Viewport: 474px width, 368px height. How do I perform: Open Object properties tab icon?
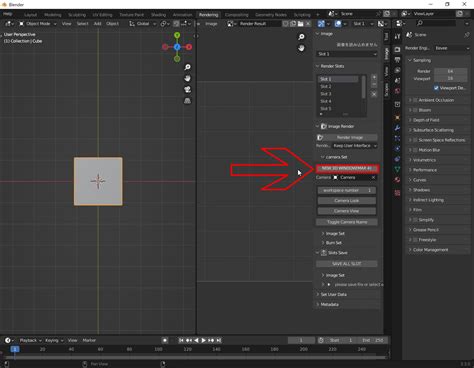click(397, 118)
